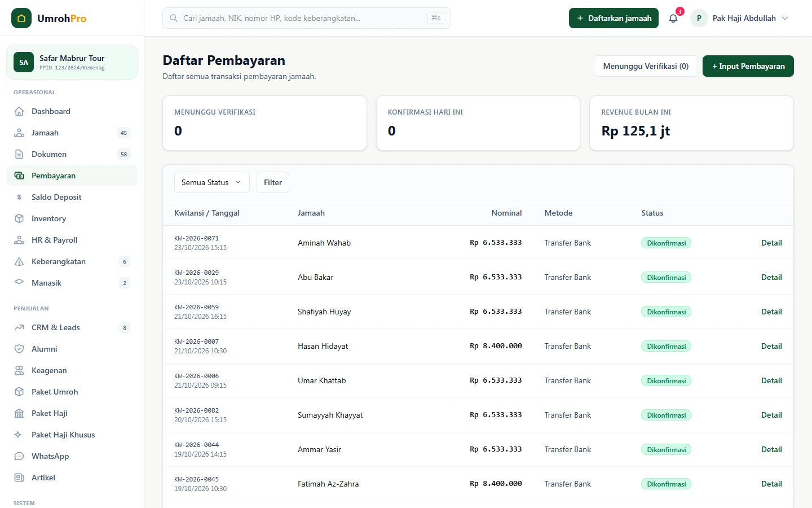Click the CRM & Leads trend icon

pyautogui.click(x=19, y=327)
